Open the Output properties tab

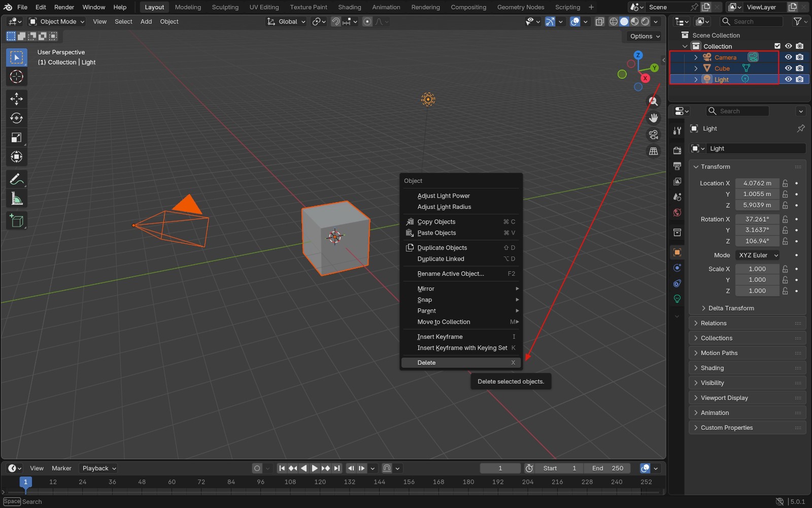tap(677, 166)
